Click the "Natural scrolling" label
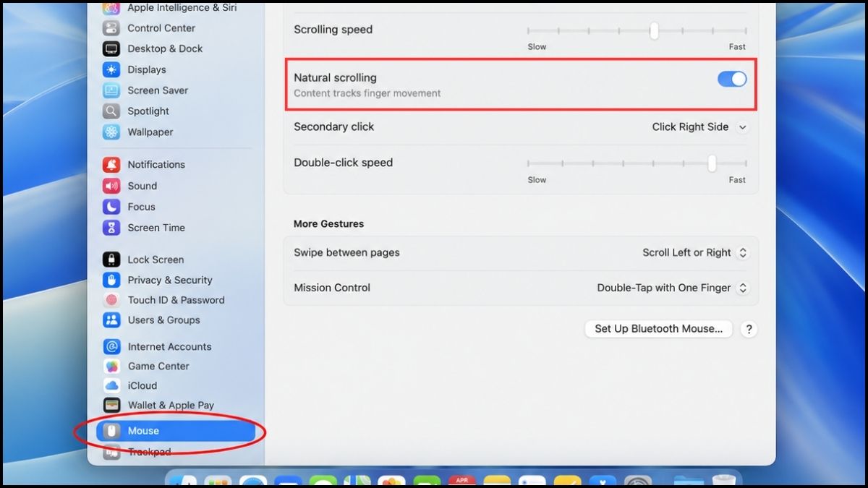Screen dimensions: 868x488 pyautogui.click(x=335, y=78)
